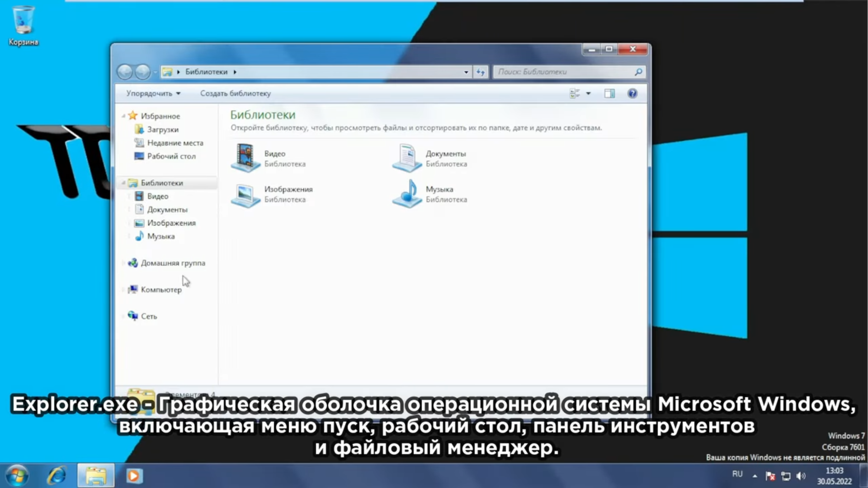Collapse the Избранное tree node

(123, 116)
